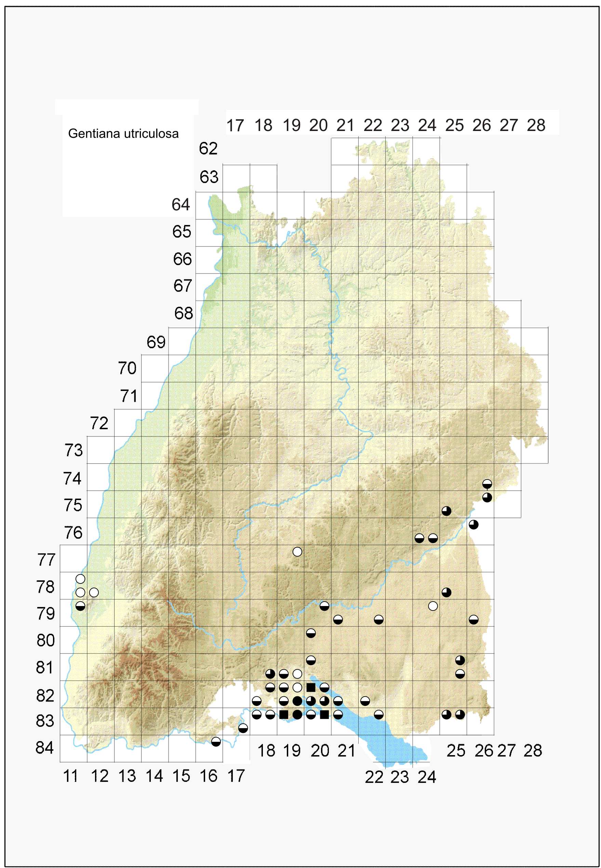601x868 pixels.
Task: Click the row label 62
Action: (208, 148)
